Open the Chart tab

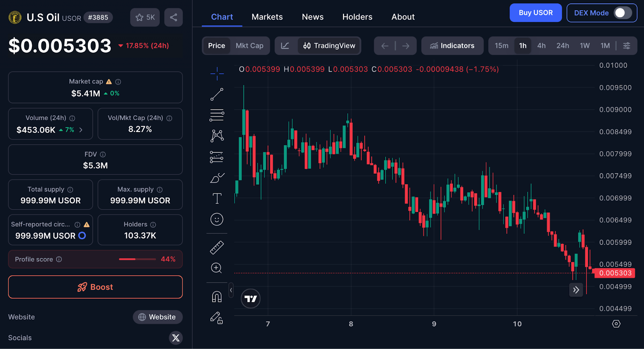(x=222, y=17)
